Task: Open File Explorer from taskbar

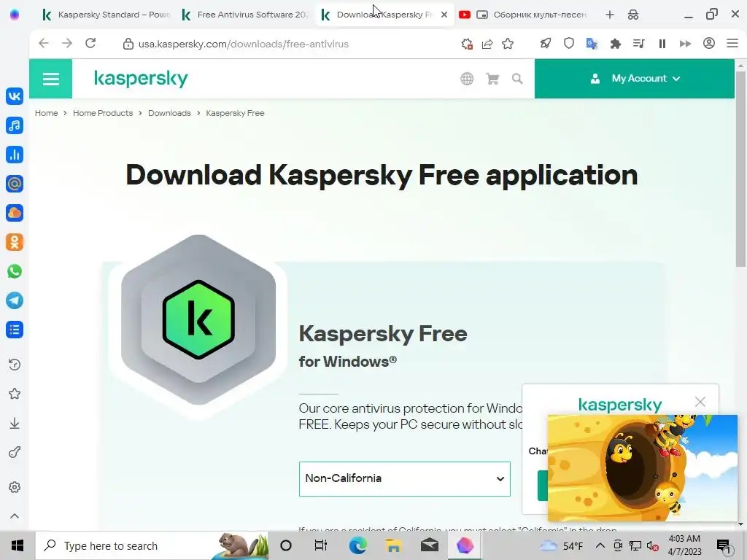Action: click(x=393, y=545)
